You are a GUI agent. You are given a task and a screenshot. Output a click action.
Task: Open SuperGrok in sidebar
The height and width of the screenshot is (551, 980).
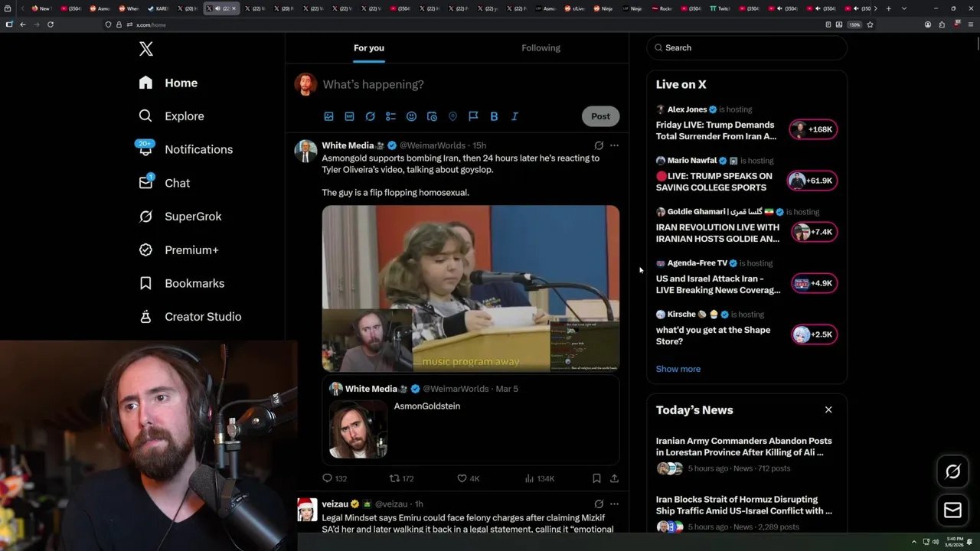180,217
